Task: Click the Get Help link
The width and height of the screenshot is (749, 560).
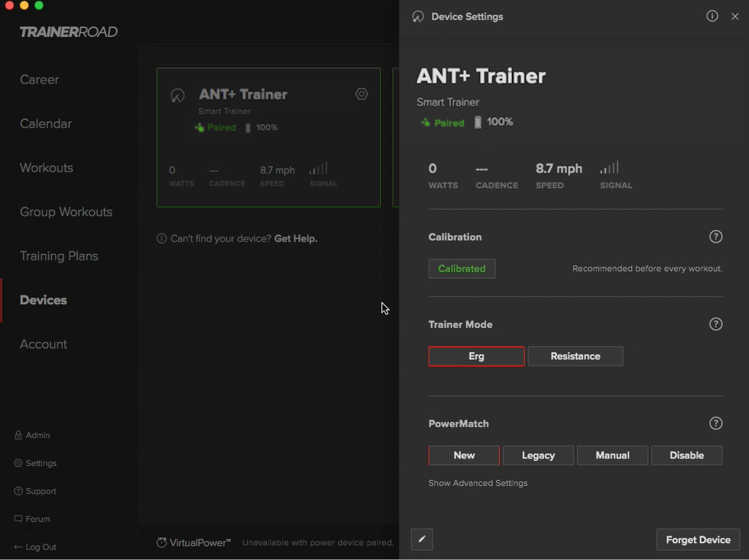Action: pyautogui.click(x=296, y=239)
